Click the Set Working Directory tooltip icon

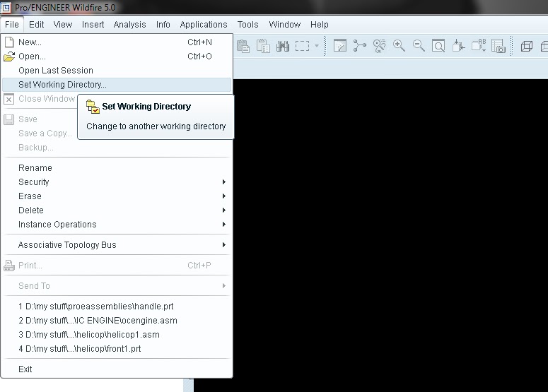pos(93,107)
